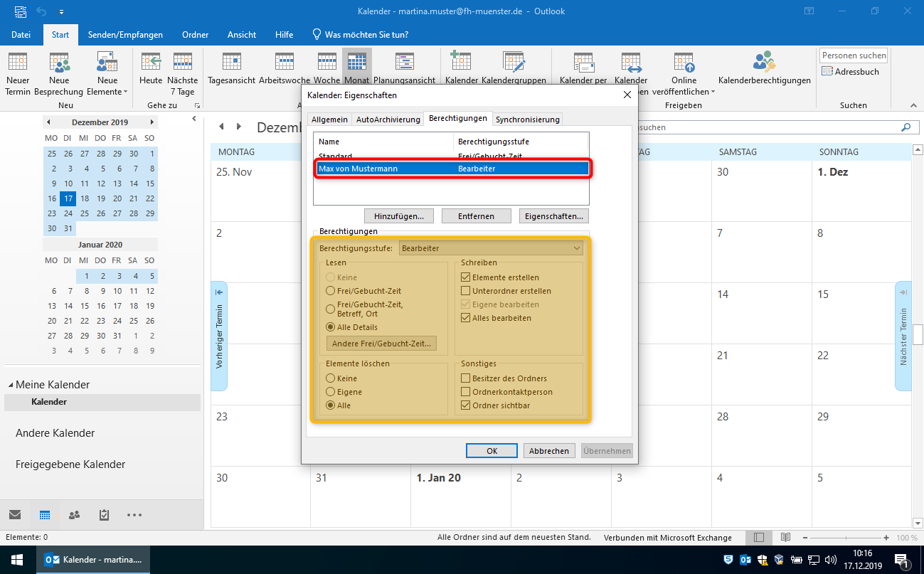Toggle Unterordner erstellen checkbox

(x=466, y=291)
